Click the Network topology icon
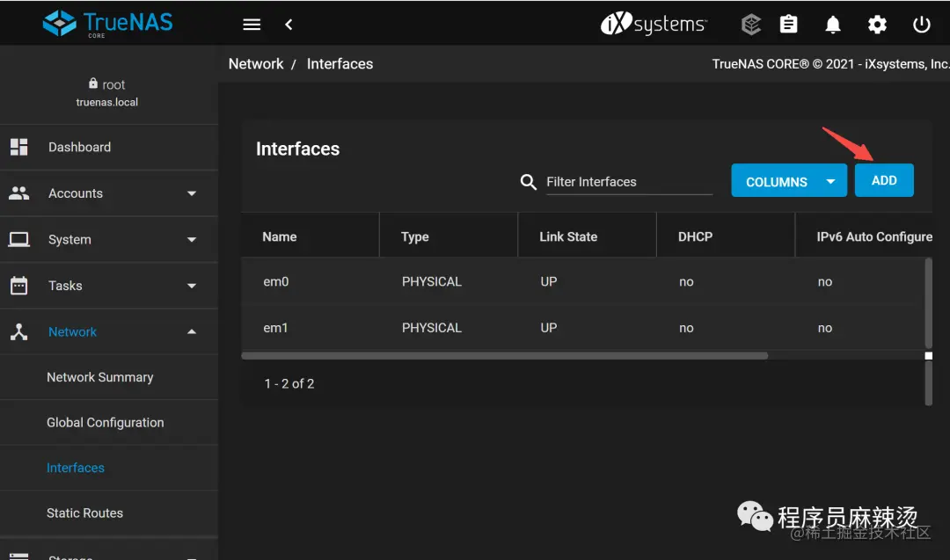Screen dimensions: 950x560 coord(18,331)
